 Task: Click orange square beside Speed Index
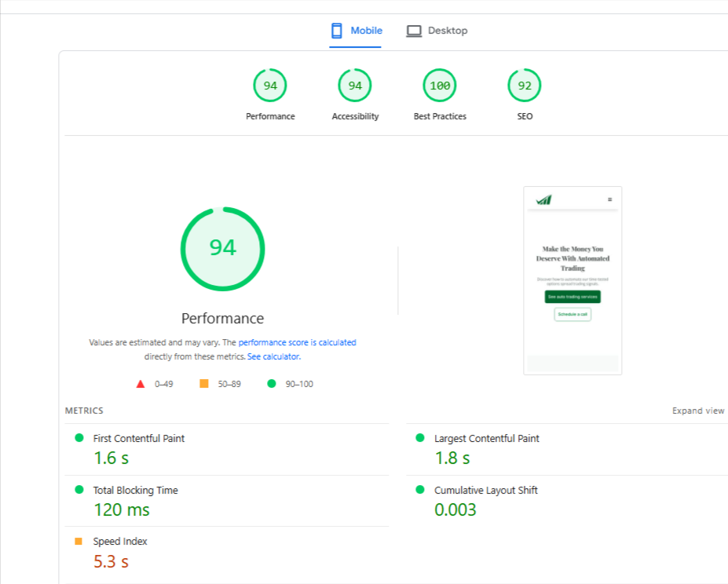pyautogui.click(x=79, y=542)
